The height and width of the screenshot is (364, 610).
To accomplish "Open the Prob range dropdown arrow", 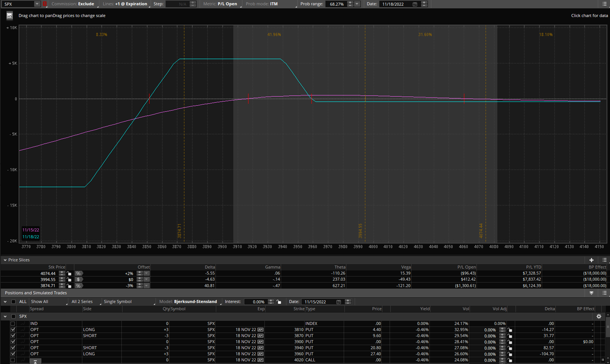I will point(357,4).
